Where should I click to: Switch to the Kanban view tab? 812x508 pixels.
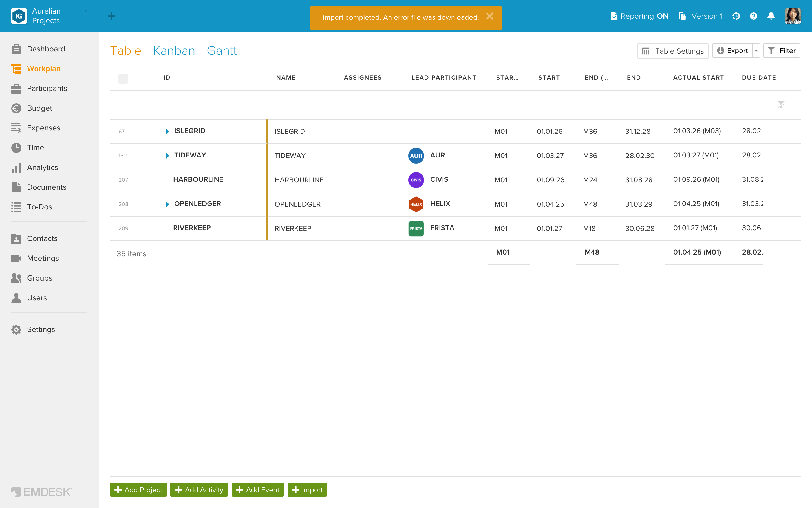click(174, 51)
